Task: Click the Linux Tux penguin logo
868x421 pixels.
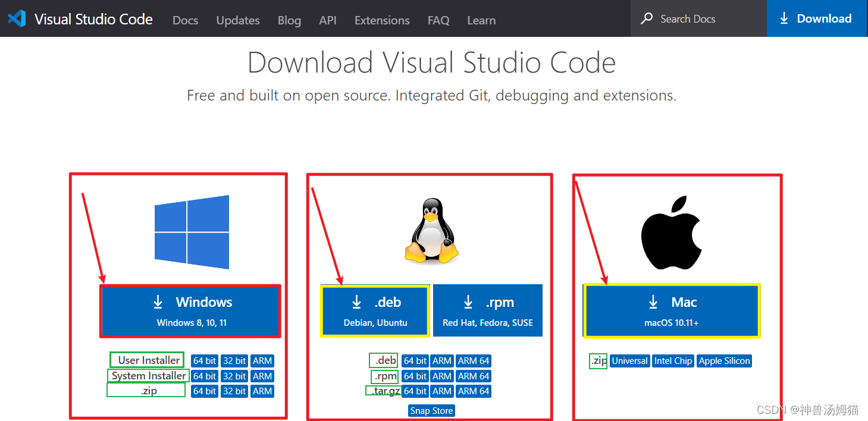Action: pyautogui.click(x=431, y=231)
